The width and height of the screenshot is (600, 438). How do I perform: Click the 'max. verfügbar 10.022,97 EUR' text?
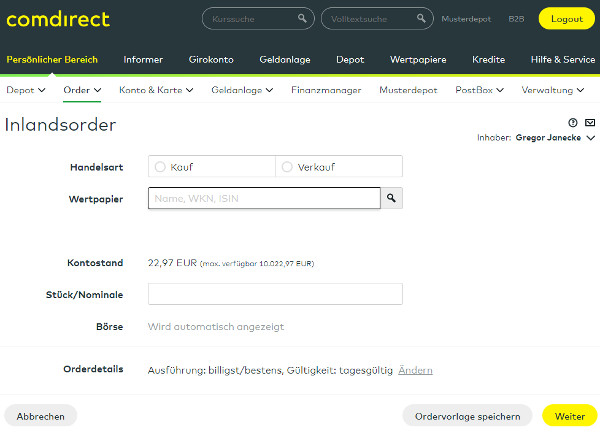[x=257, y=264]
